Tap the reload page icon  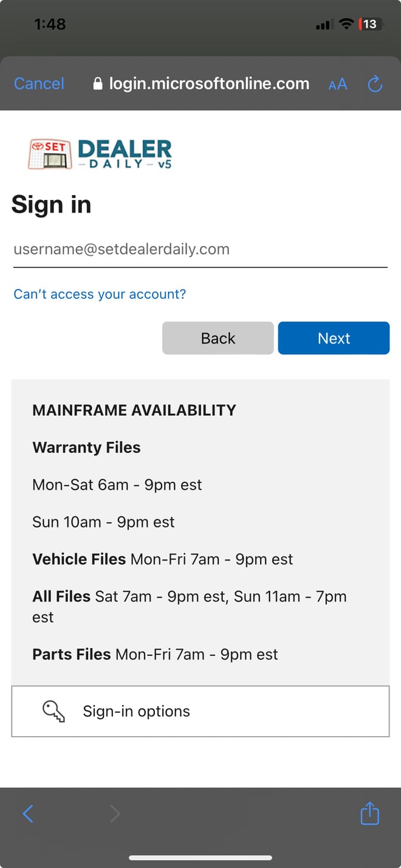coord(375,84)
